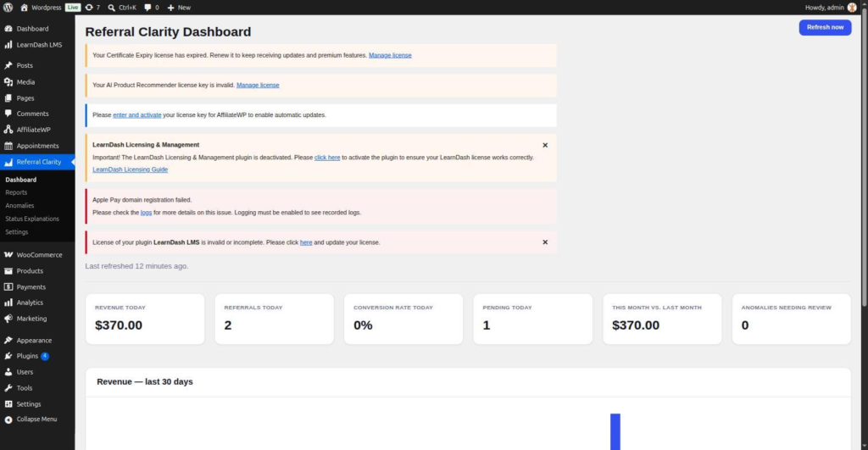Click the Referral Clarity chart icon
The image size is (868, 450).
(8, 162)
